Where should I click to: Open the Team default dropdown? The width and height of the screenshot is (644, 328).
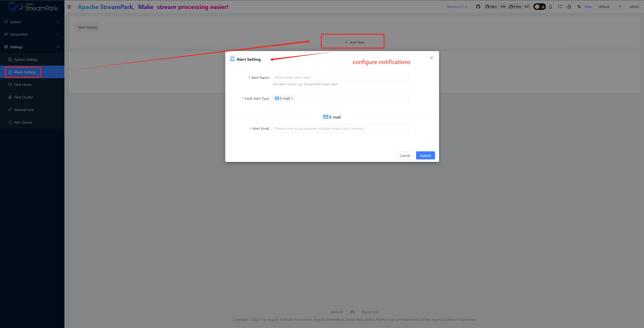coord(610,7)
